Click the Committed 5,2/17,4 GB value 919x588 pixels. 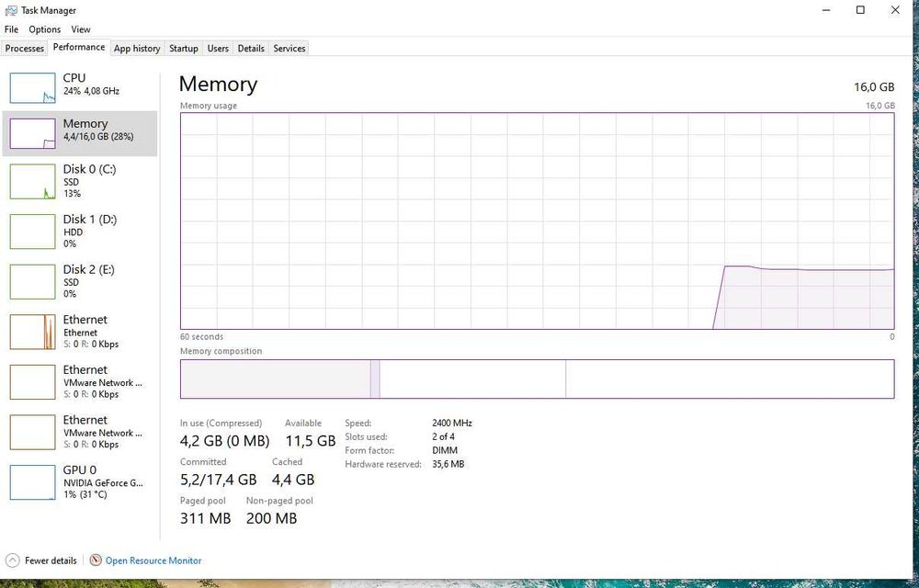[218, 480]
